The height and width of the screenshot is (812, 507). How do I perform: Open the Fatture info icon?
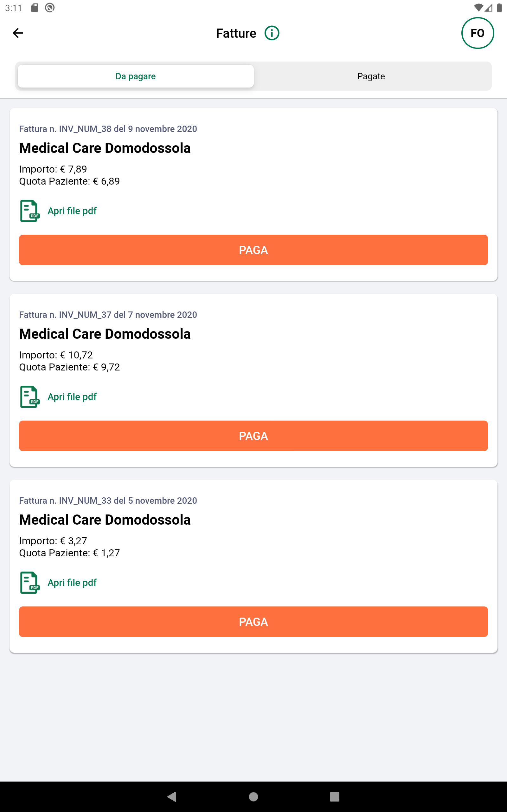pyautogui.click(x=272, y=33)
